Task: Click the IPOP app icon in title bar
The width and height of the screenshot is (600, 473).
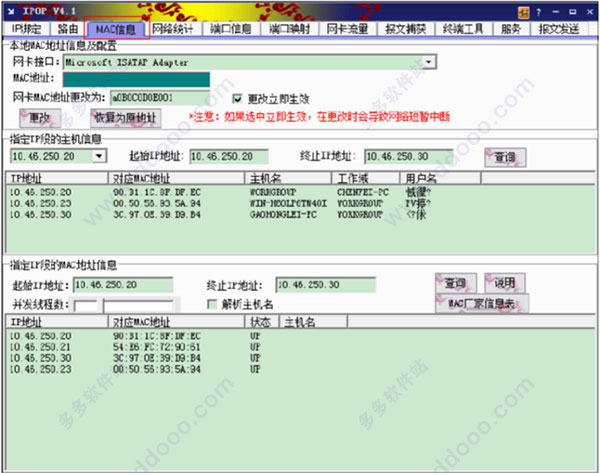Action: click(11, 11)
